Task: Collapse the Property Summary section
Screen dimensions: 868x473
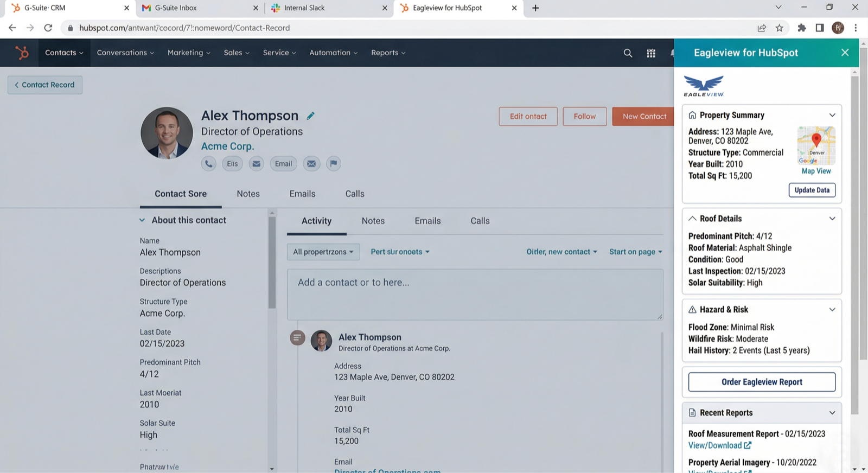Action: click(x=832, y=115)
